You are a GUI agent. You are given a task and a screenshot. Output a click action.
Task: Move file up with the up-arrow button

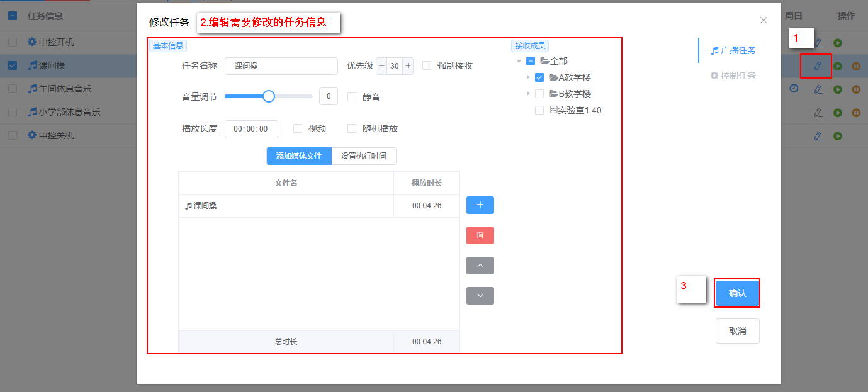click(480, 266)
